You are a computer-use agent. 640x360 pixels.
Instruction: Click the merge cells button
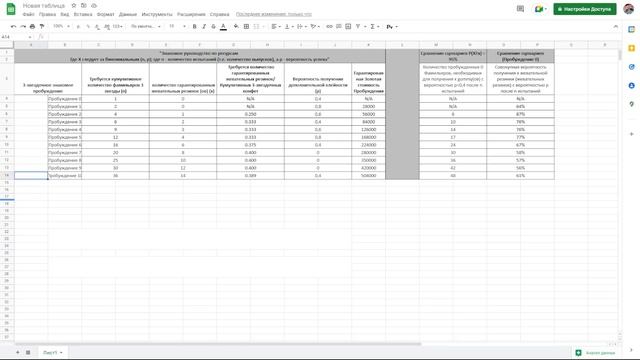coord(256,27)
